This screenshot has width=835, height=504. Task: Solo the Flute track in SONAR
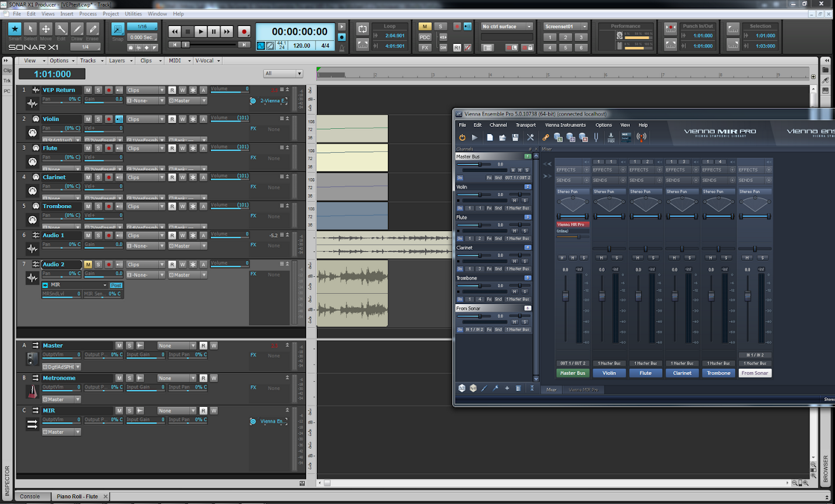(x=98, y=149)
